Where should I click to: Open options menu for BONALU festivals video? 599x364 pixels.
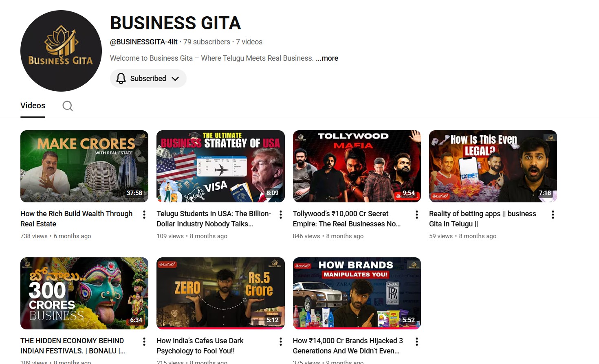click(144, 341)
